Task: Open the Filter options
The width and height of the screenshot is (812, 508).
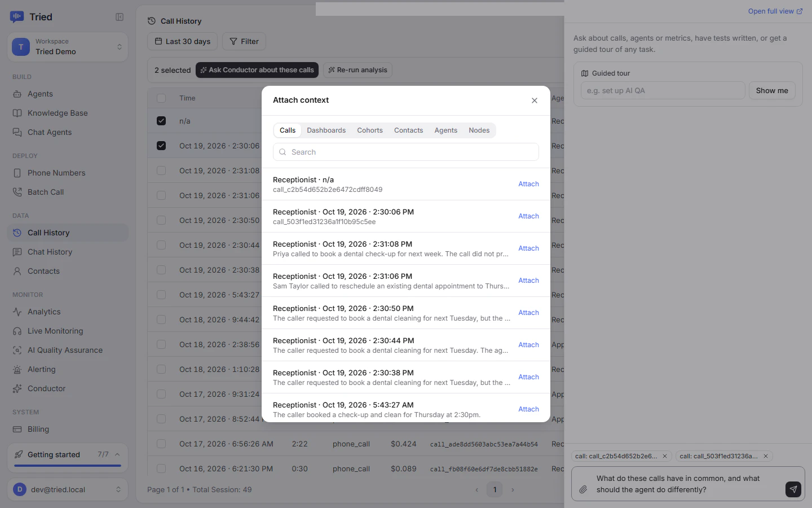Action: 244,41
